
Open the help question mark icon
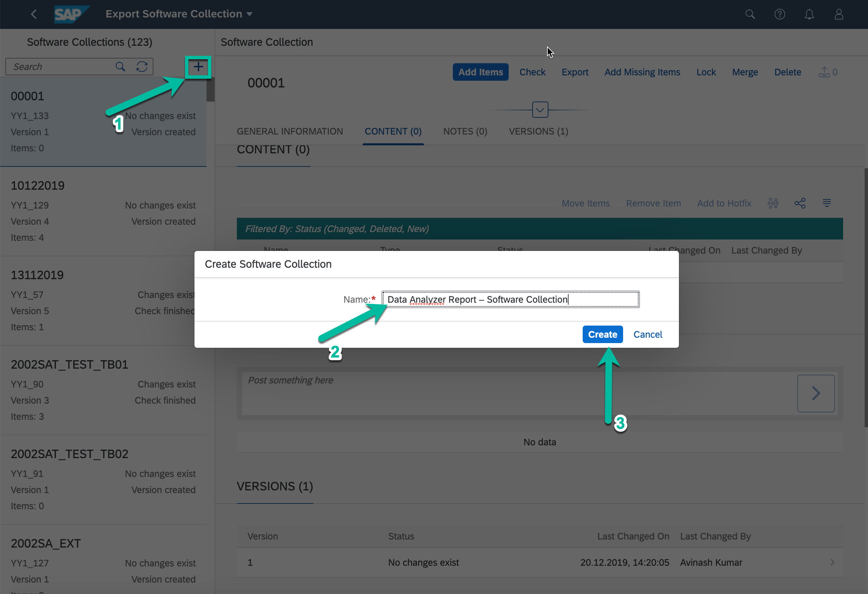pos(780,14)
